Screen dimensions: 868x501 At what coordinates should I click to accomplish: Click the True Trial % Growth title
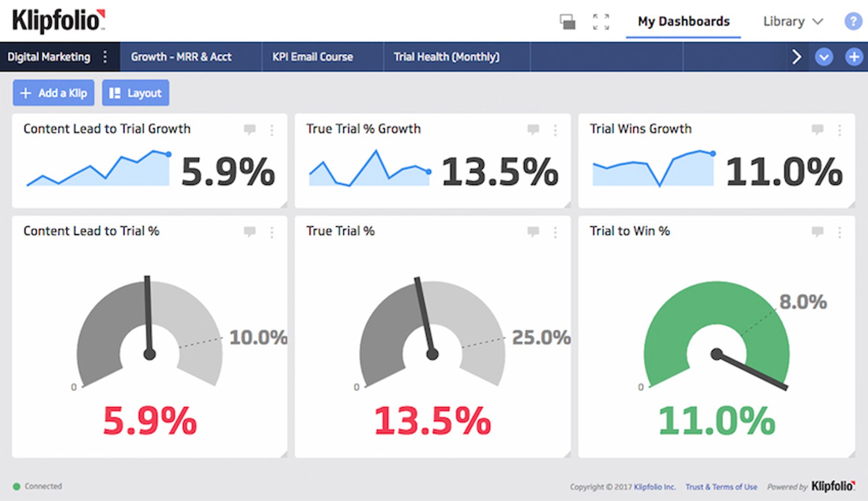363,128
